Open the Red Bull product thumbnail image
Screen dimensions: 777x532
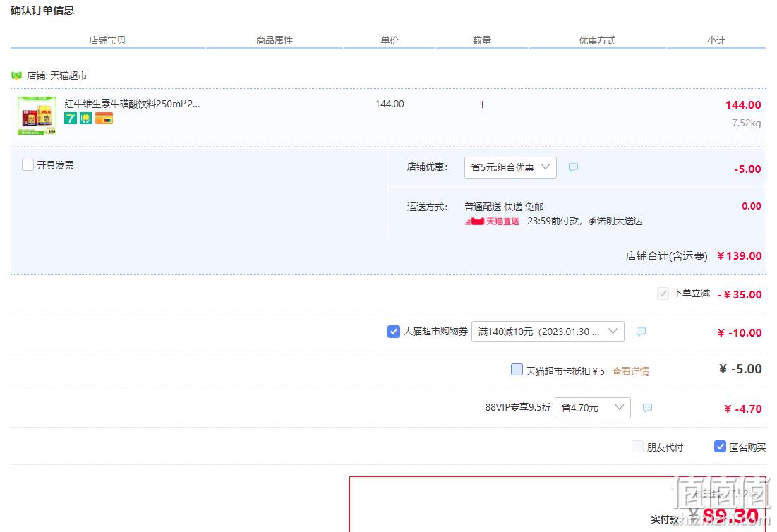pyautogui.click(x=37, y=116)
